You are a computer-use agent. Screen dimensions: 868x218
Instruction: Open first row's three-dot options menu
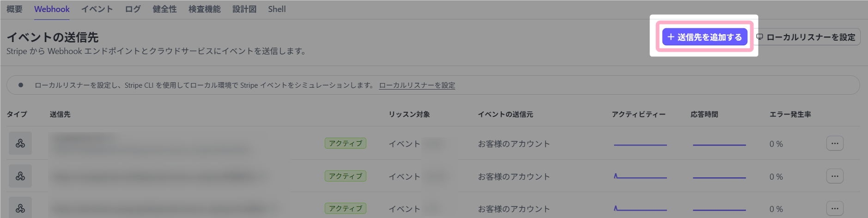(x=834, y=143)
